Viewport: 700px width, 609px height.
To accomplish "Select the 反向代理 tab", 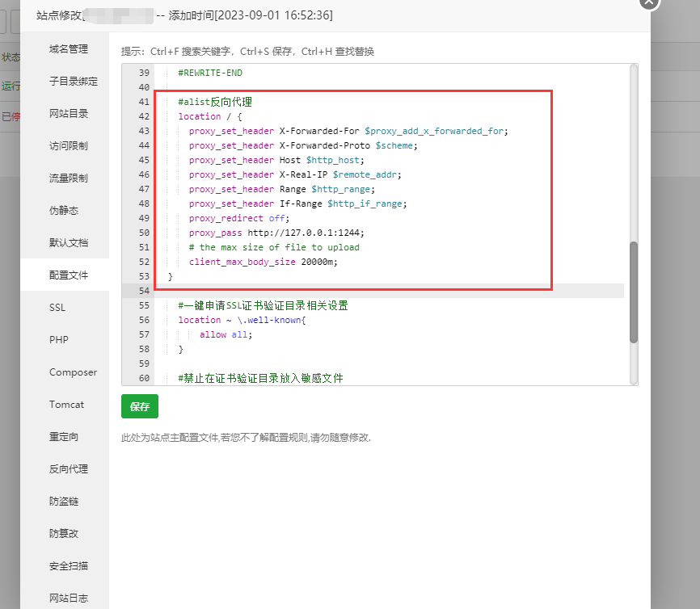I will [x=69, y=469].
